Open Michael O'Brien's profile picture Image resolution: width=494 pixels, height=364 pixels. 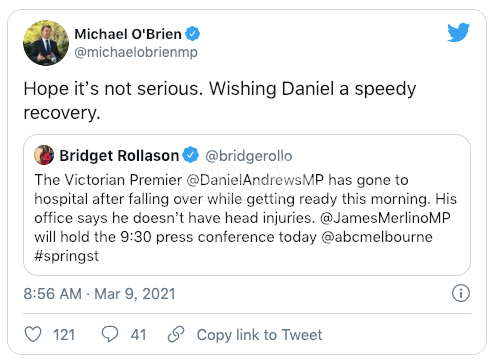pyautogui.click(x=46, y=43)
